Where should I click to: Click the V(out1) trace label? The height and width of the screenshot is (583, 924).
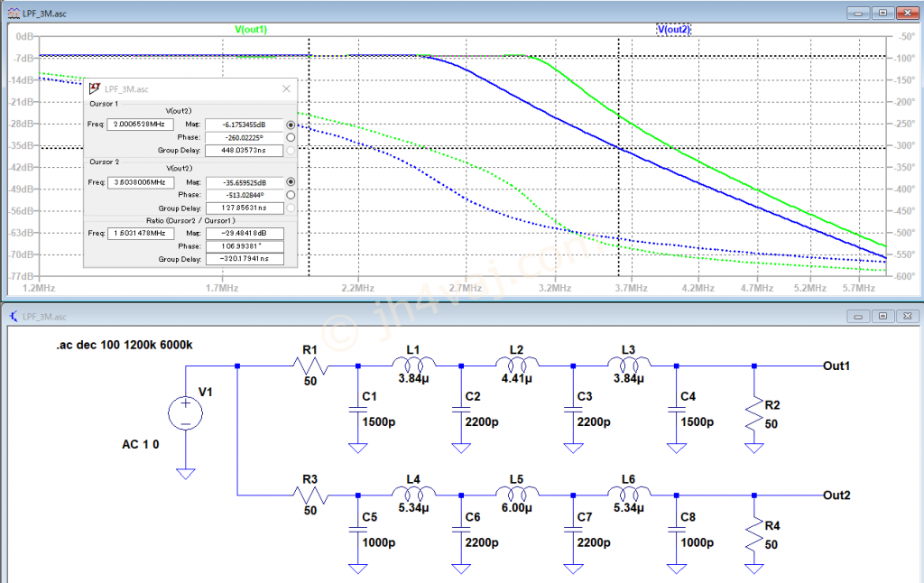tap(251, 30)
